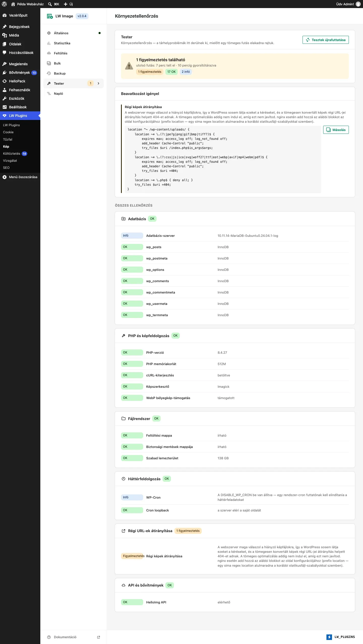Click the Tesztek újrafuttatása button
Screen dimensions: 363x644
[326, 40]
